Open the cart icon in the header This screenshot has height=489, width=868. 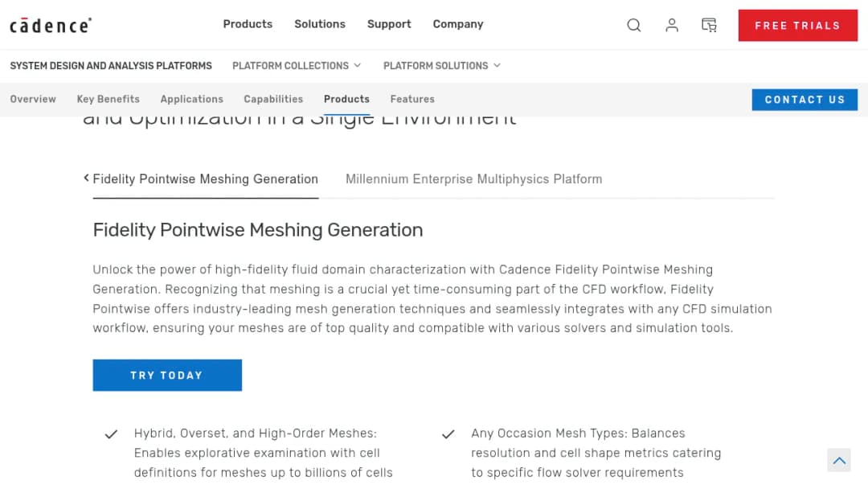coord(709,25)
